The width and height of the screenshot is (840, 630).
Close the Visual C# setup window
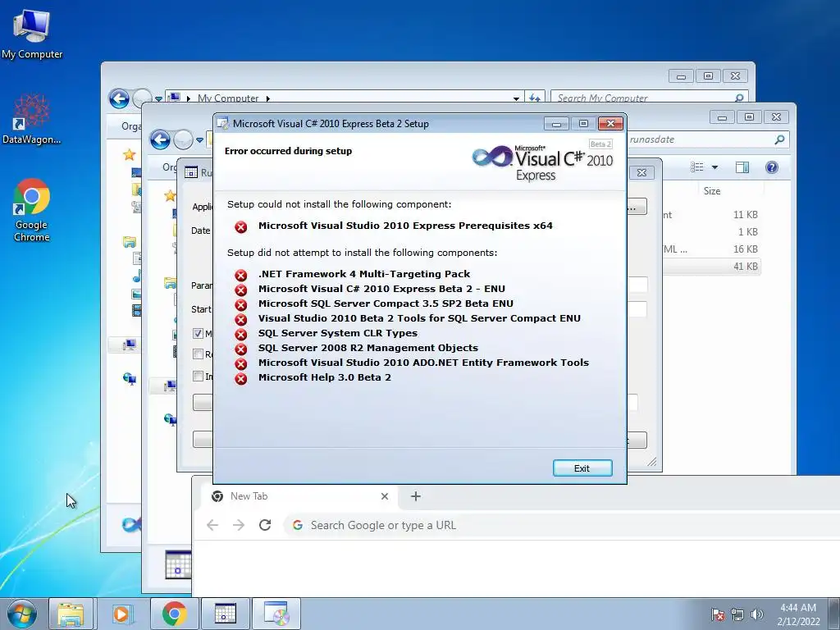(610, 124)
